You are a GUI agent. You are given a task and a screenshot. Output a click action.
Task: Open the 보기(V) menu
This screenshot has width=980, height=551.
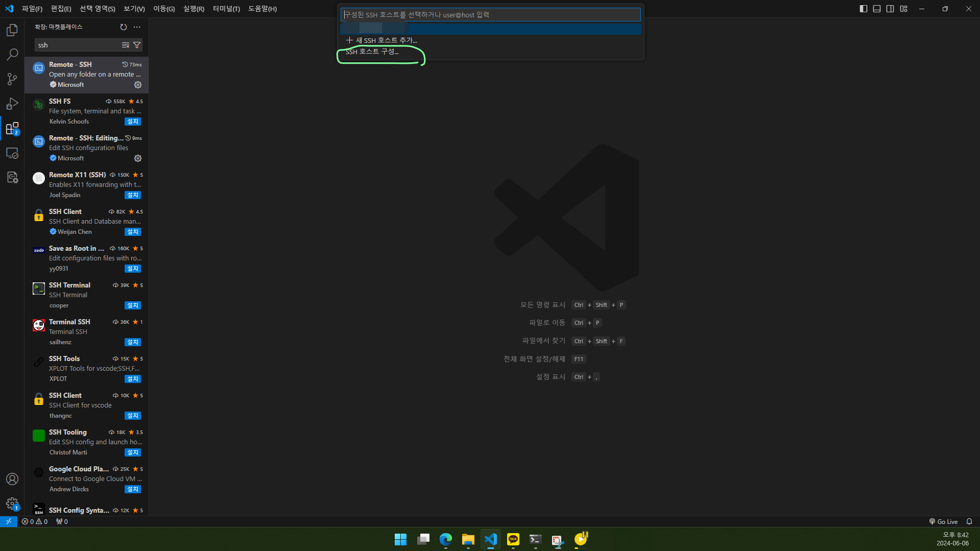pos(134,9)
